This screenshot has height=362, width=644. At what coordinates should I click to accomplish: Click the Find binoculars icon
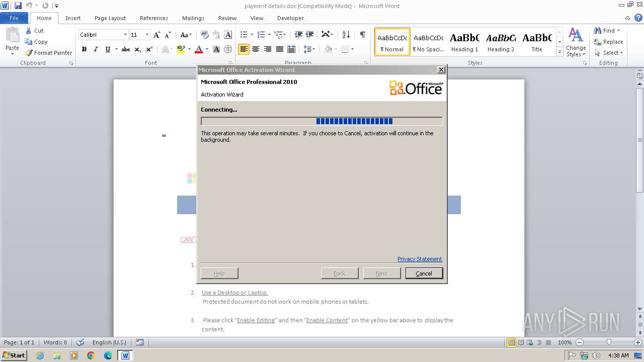[x=598, y=31]
